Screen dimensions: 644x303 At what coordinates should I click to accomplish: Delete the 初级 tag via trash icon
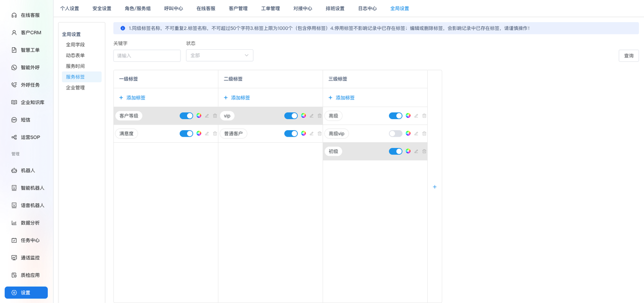pos(424,151)
